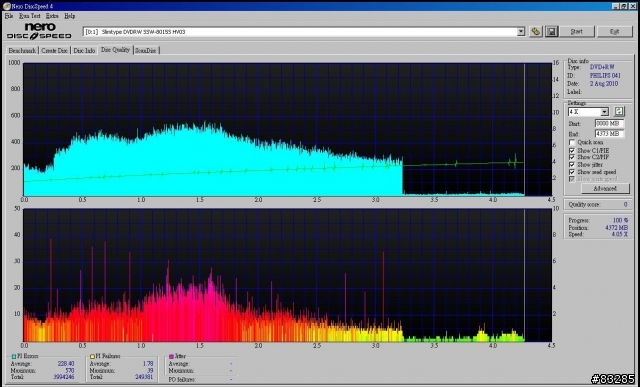This screenshot has height=387, width=640.
Task: Uncheck Show jitter option
Action: tap(572, 165)
